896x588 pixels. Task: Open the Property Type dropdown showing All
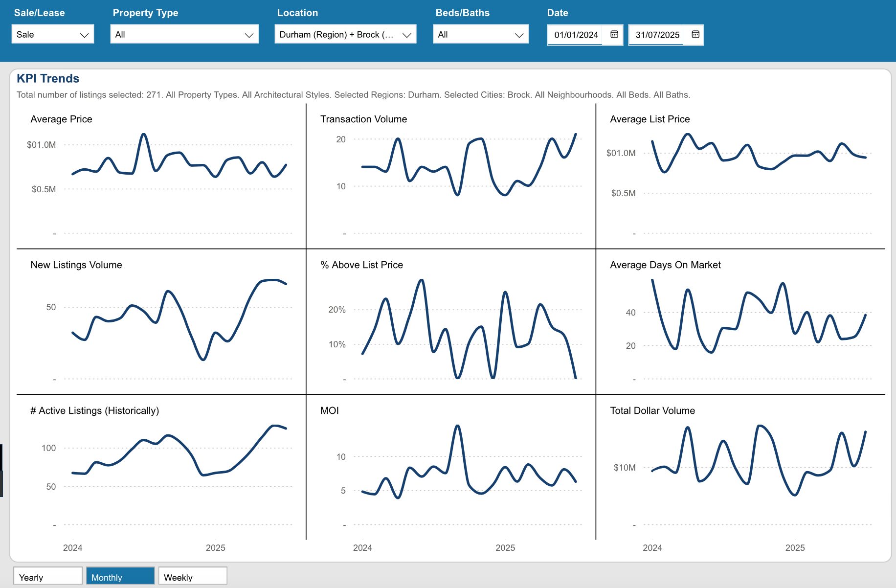click(184, 34)
